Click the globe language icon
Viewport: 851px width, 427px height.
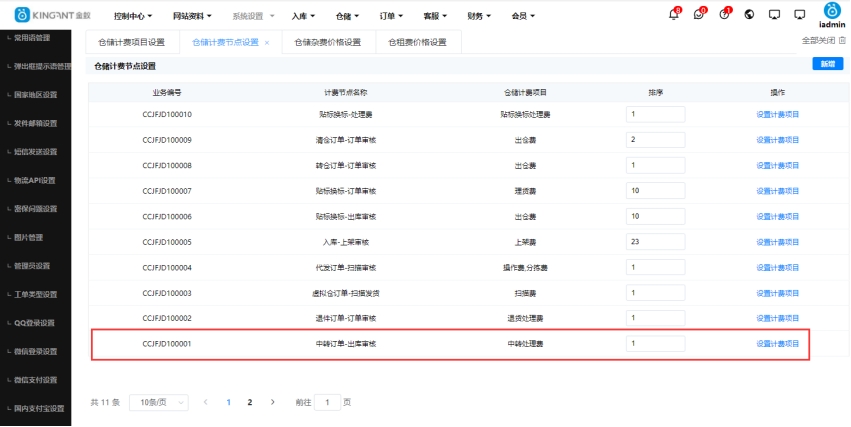(x=749, y=15)
